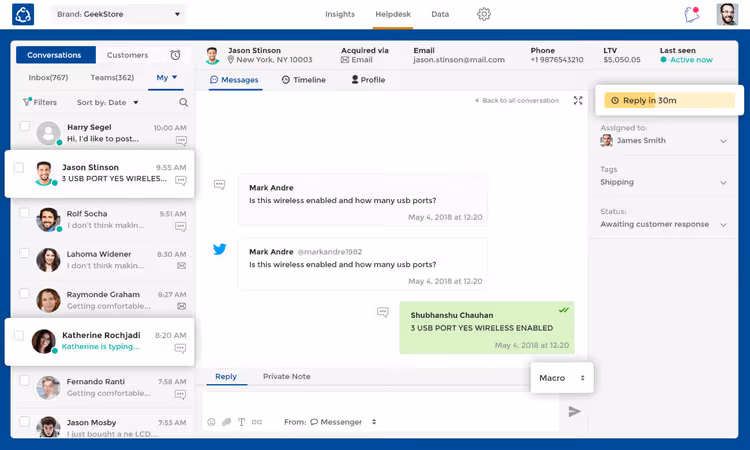Select Rolf Socha conversation checkbox
Viewport: 750px width, 450px height.
(24, 213)
